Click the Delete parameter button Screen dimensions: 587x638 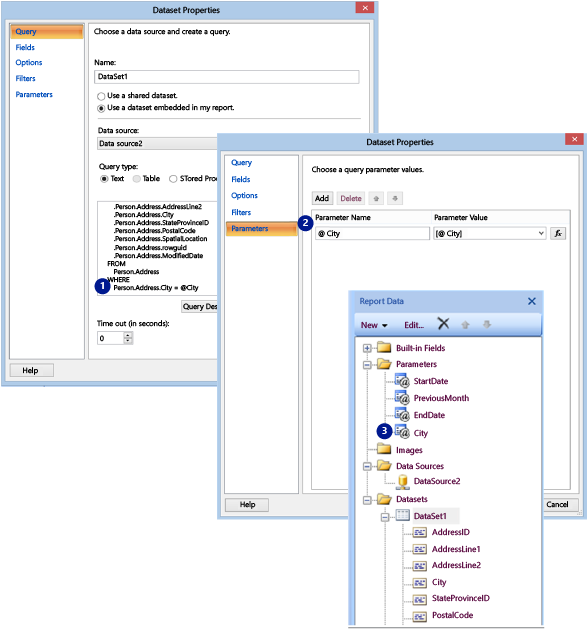point(351,199)
